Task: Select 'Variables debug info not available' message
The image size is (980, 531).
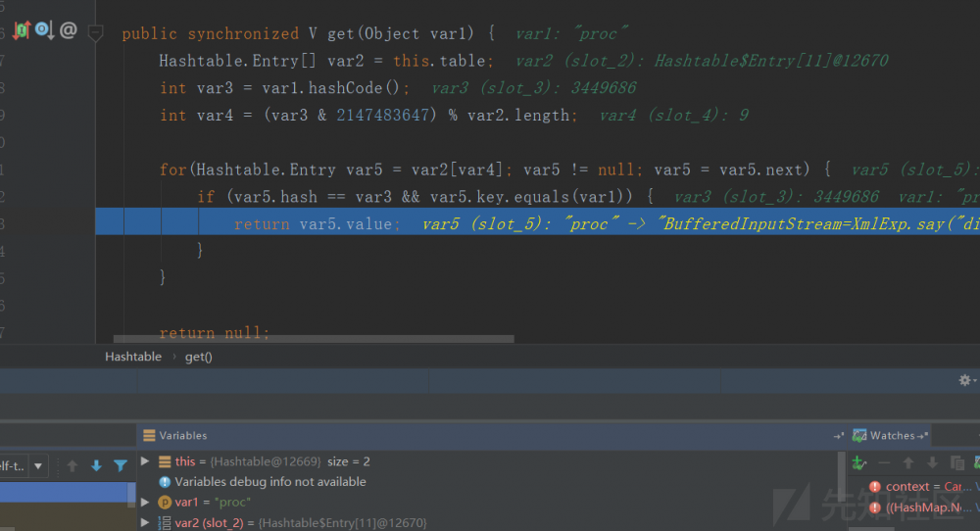Action: (270, 482)
